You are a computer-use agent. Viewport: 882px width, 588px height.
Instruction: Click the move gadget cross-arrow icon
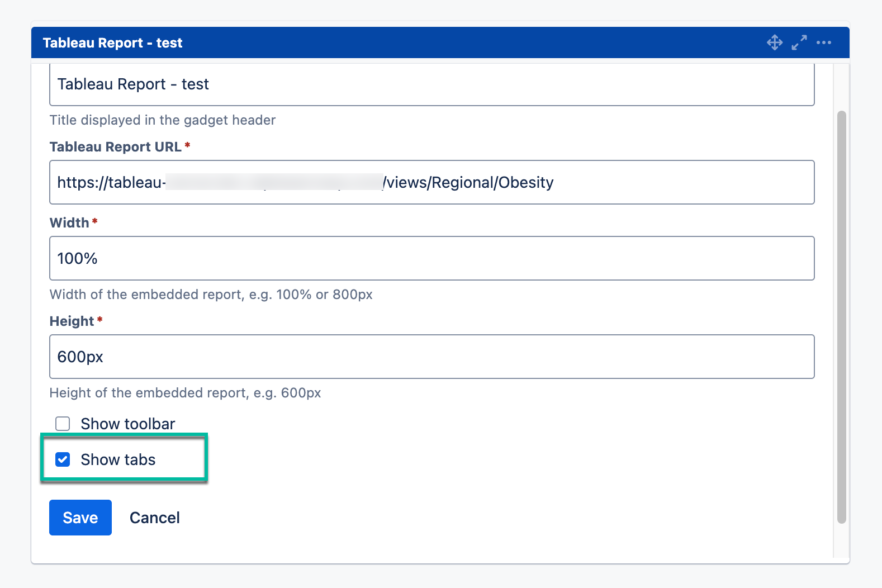pyautogui.click(x=775, y=42)
